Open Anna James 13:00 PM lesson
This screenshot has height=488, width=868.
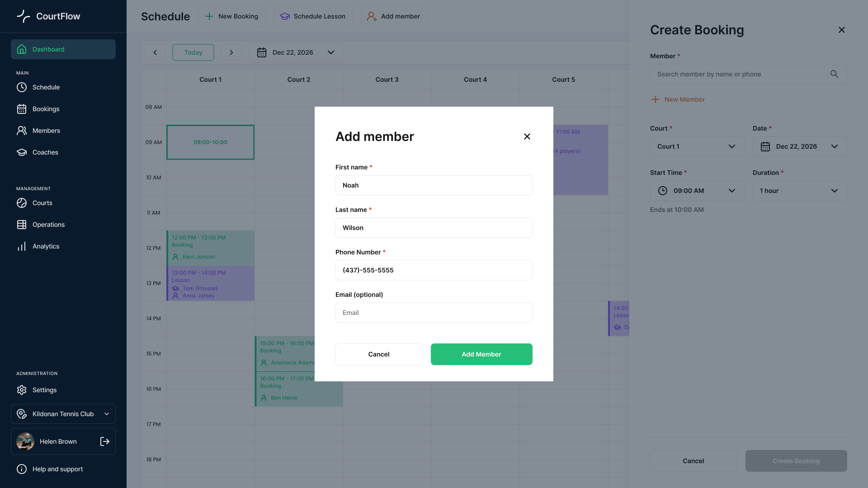tap(210, 283)
